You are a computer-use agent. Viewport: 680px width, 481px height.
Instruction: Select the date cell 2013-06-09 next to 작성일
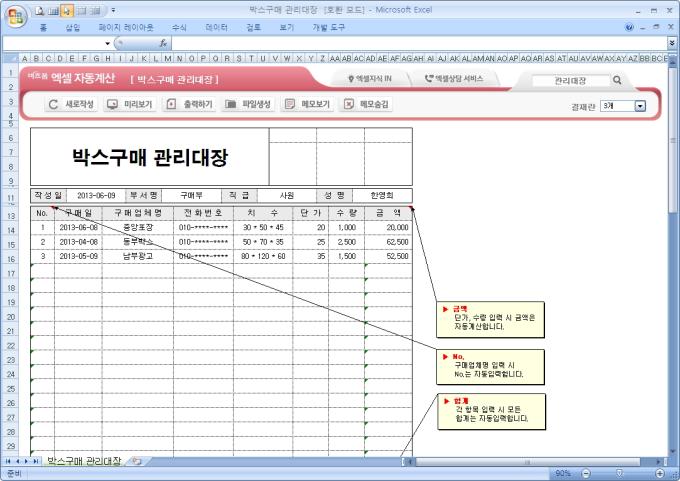pyautogui.click(x=96, y=196)
